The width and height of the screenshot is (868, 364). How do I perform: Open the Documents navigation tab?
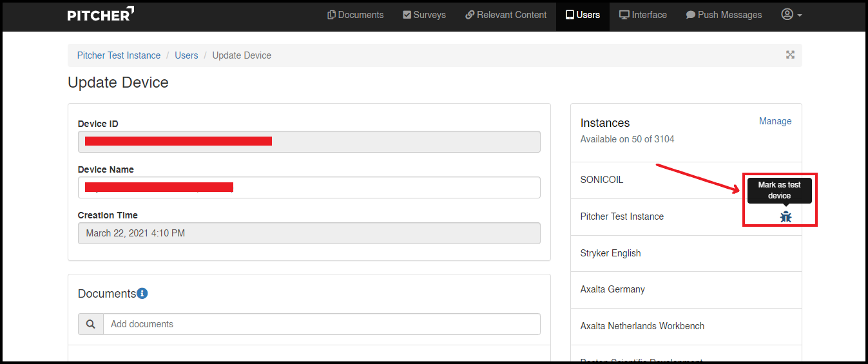pos(355,15)
